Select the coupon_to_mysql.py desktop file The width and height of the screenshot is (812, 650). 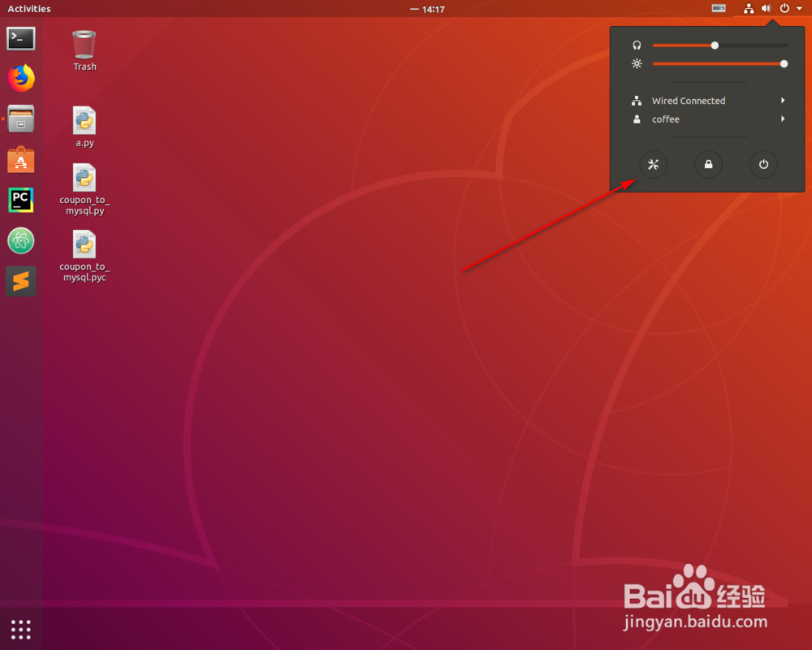[84, 189]
